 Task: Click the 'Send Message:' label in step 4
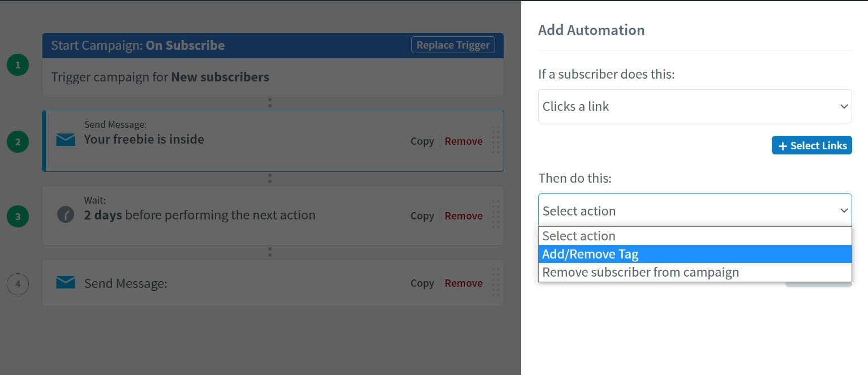[126, 283]
